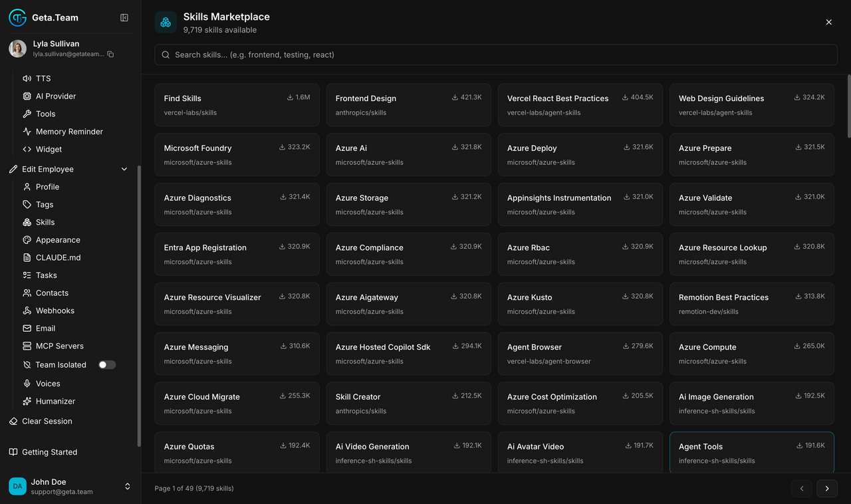The image size is (851, 504).
Task: Collapse the sidebar panel icon
Action: coord(124,18)
